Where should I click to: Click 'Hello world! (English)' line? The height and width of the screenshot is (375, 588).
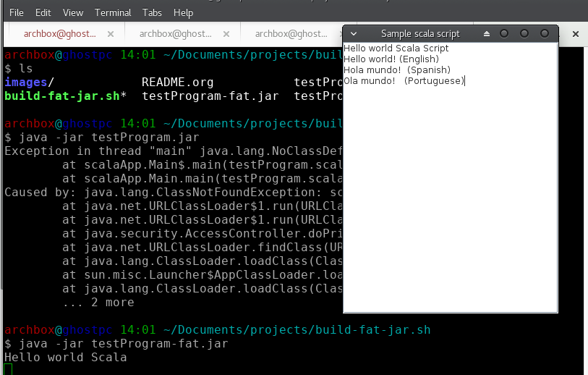391,59
